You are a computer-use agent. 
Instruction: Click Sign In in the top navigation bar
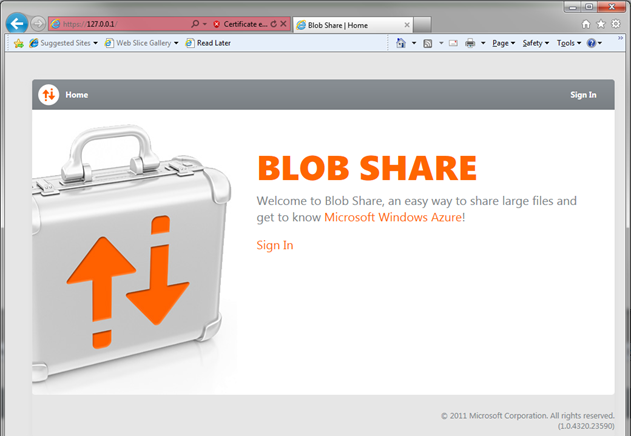point(583,95)
